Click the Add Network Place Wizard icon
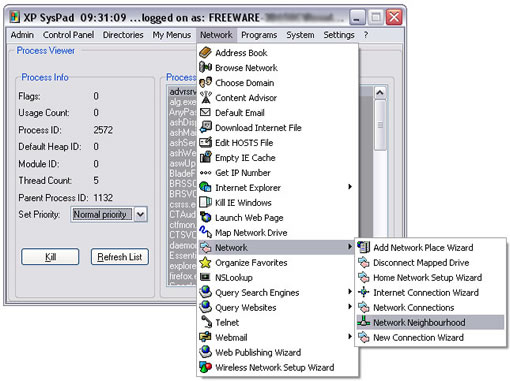Viewport: 510px width, 381px height. [x=364, y=247]
